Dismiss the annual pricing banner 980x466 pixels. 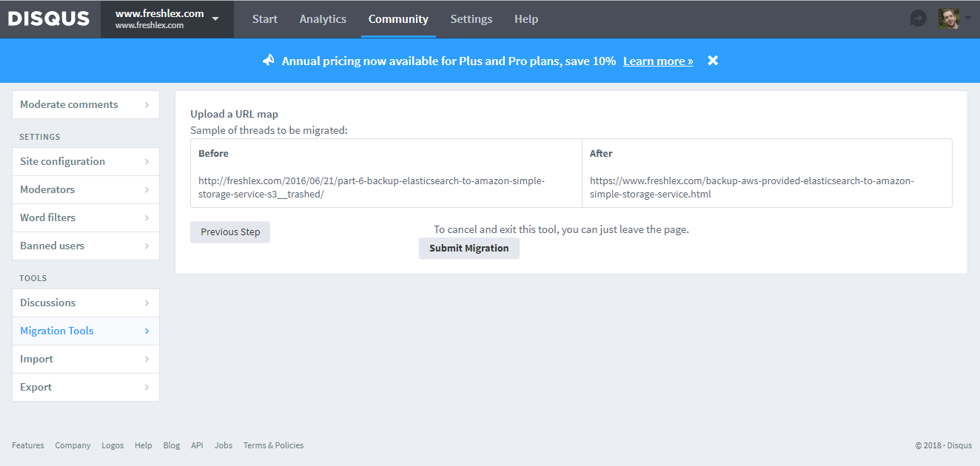click(x=713, y=61)
